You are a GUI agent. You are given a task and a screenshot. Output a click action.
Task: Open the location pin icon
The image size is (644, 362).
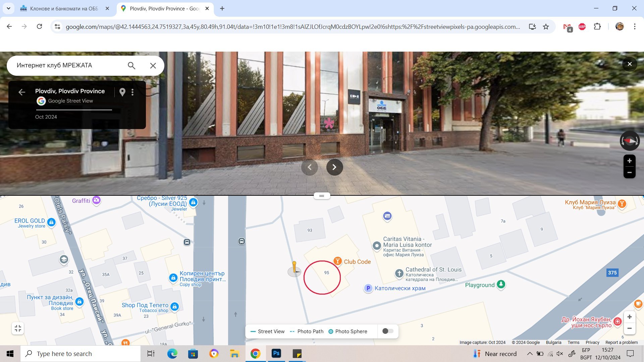tap(122, 92)
